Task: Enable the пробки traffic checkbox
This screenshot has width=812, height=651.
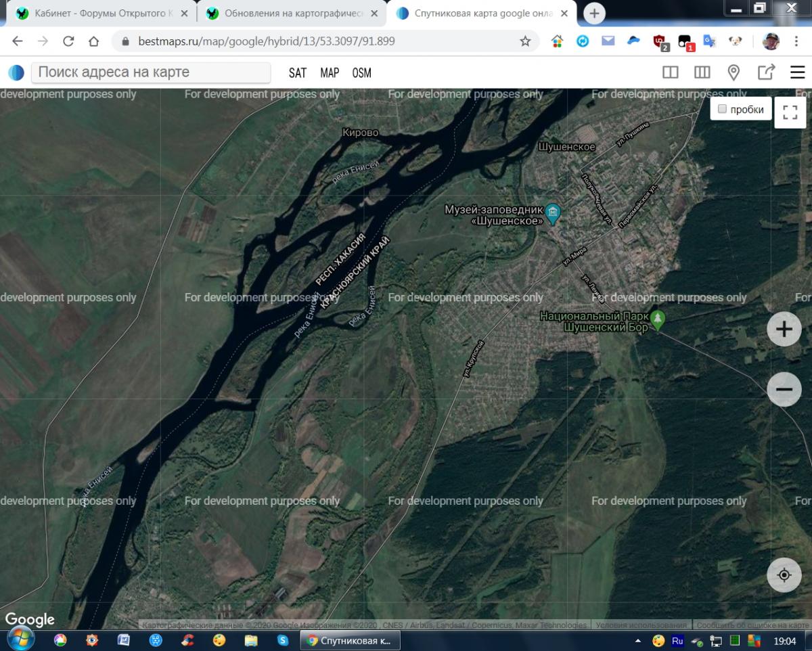Action: click(x=722, y=109)
